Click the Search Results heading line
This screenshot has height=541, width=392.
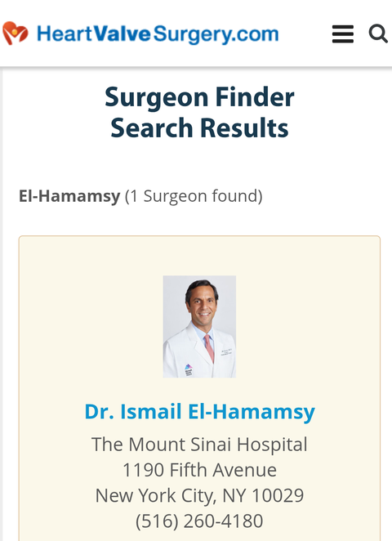pos(199,127)
